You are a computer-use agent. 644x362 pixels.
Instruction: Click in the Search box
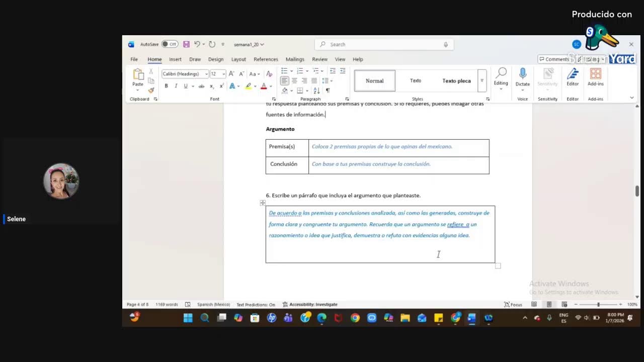384,44
